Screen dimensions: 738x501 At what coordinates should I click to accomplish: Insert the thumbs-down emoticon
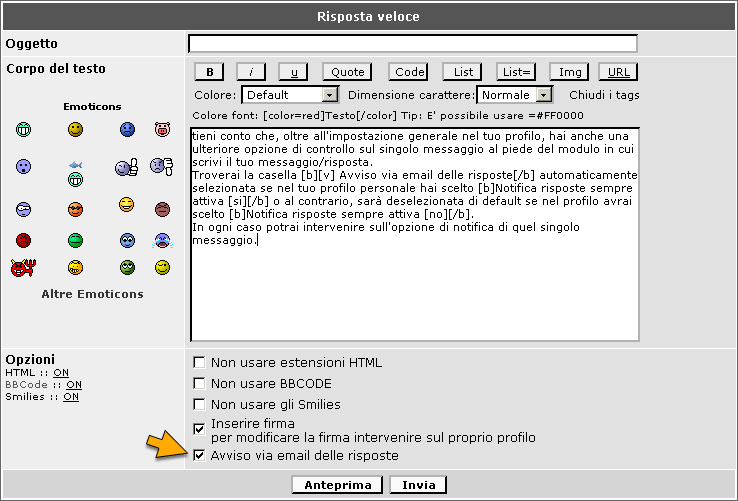[162, 166]
